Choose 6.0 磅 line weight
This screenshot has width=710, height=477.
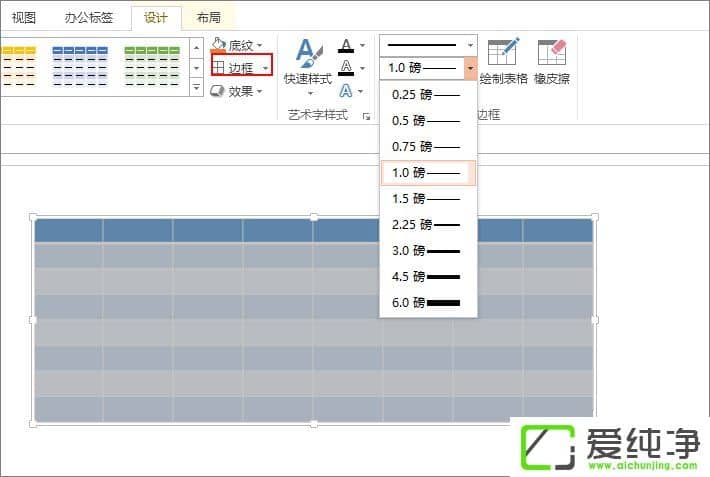(x=427, y=302)
